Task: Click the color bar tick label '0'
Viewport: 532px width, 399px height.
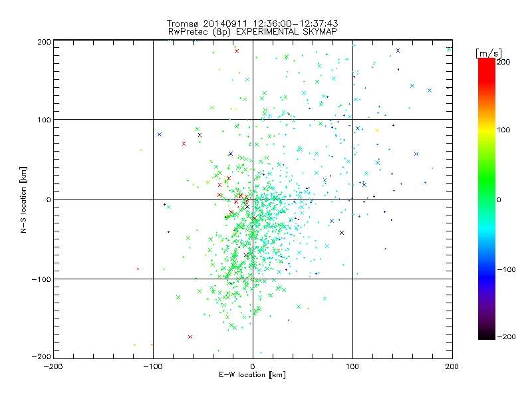Action: click(x=499, y=199)
